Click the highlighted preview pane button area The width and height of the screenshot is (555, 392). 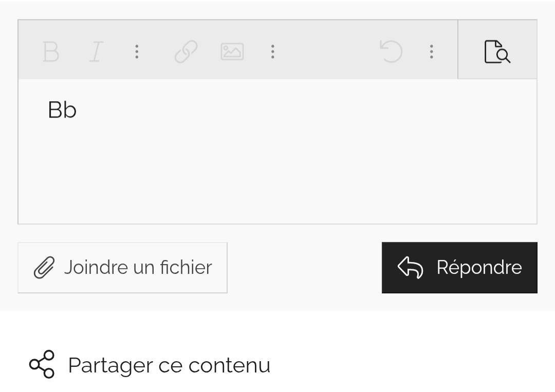[497, 49]
